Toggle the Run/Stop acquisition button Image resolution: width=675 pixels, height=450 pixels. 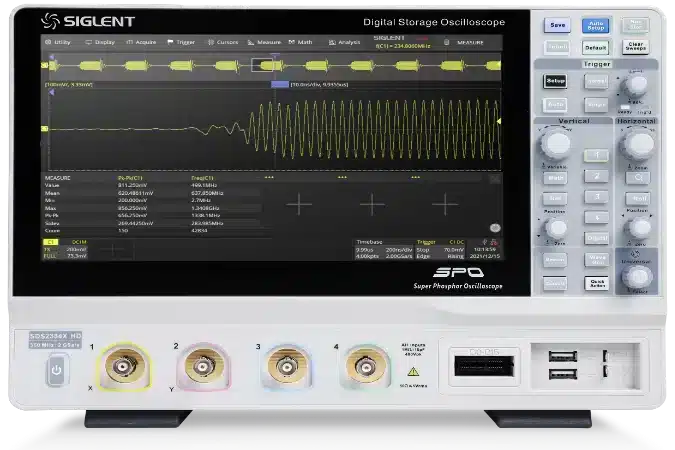coord(634,26)
